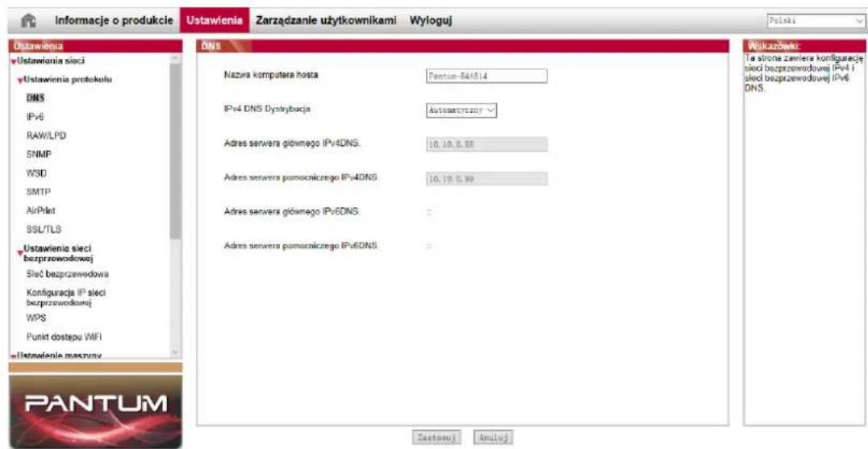This screenshot has width=868, height=449.
Task: Open Sieć bezprzewodowa page
Action: click(68, 274)
